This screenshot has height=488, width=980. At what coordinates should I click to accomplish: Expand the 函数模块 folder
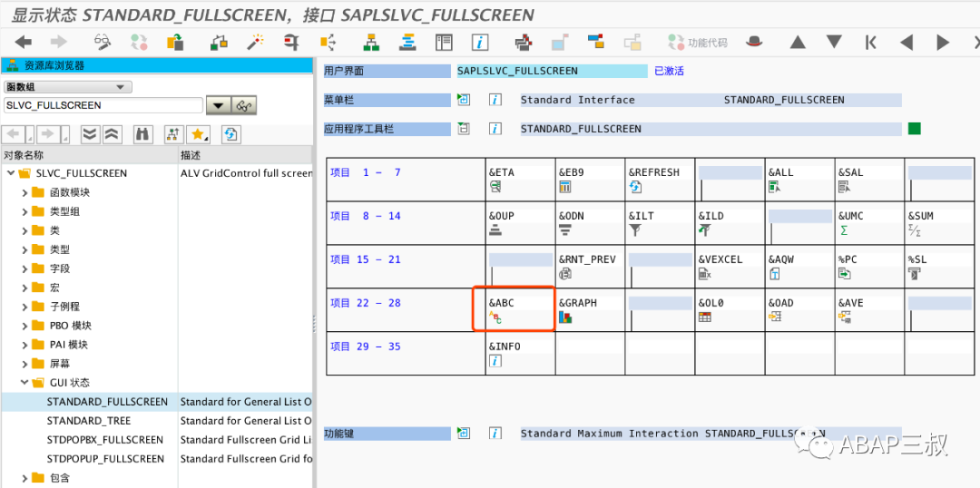click(24, 192)
